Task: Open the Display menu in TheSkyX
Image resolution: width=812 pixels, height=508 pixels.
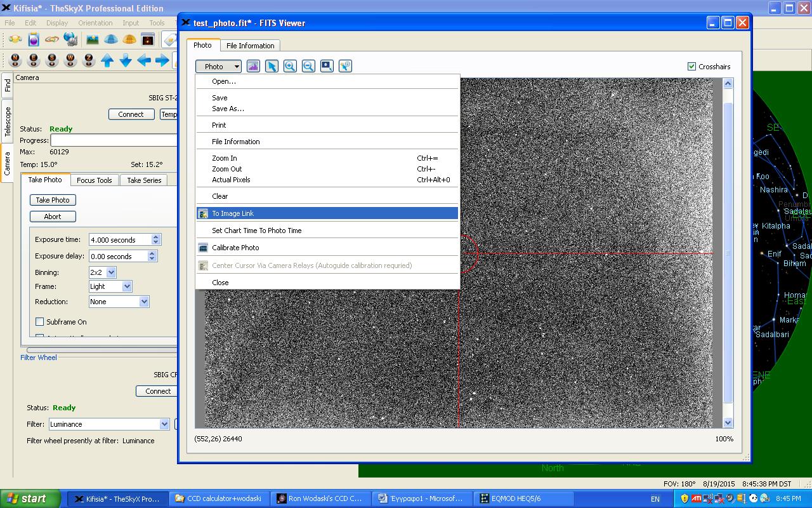Action: [x=56, y=23]
